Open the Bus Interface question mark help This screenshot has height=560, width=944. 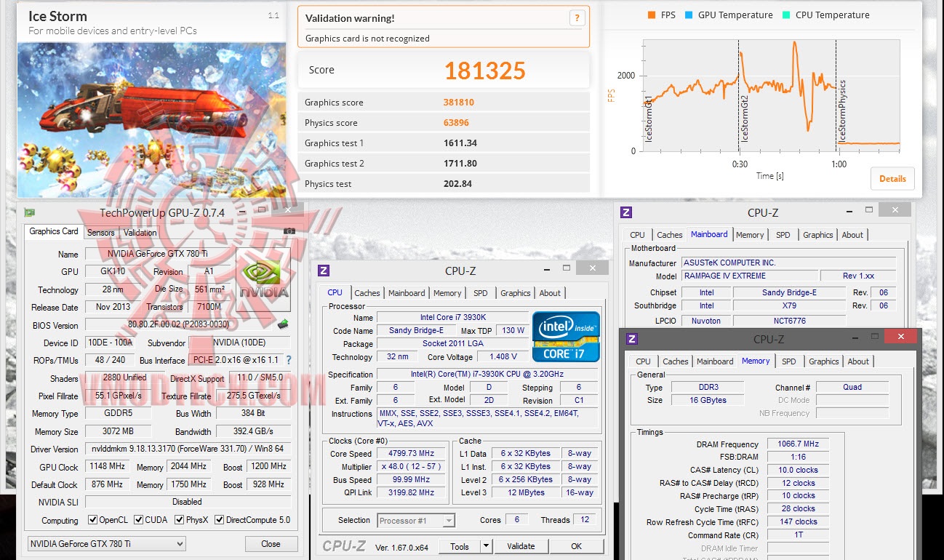pyautogui.click(x=288, y=360)
